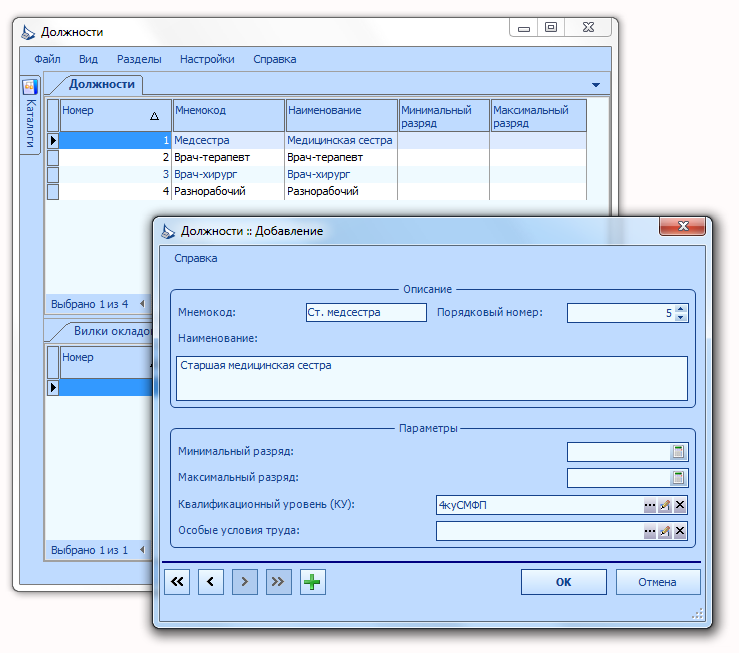Click the scroll-left arrow beside Выбрано 1 из 1
The image size is (739, 653).
click(x=142, y=550)
